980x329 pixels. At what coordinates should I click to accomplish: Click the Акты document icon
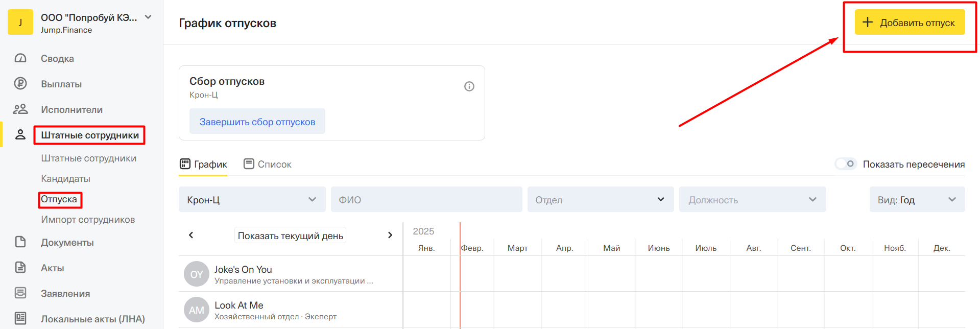coord(20,268)
